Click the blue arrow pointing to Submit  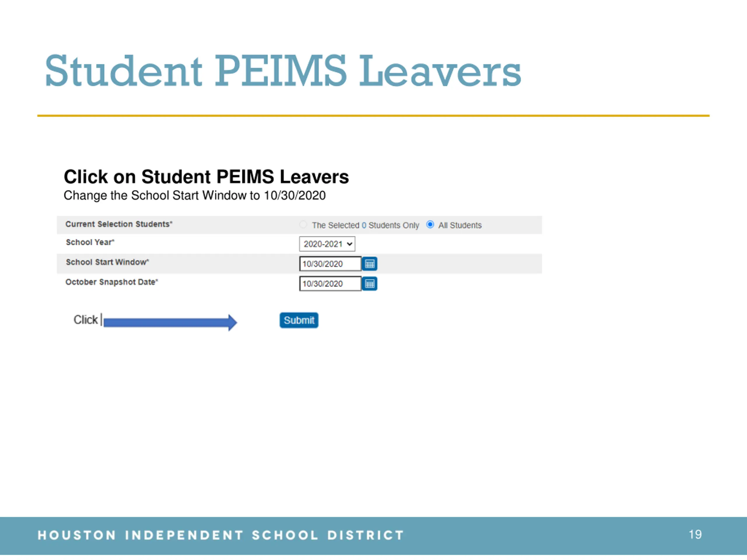pos(170,322)
